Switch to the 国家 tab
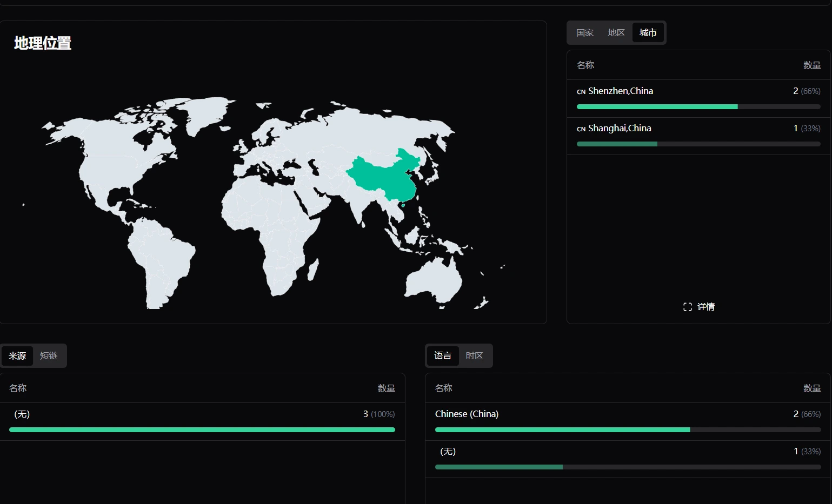Image resolution: width=832 pixels, height=504 pixels. (584, 33)
